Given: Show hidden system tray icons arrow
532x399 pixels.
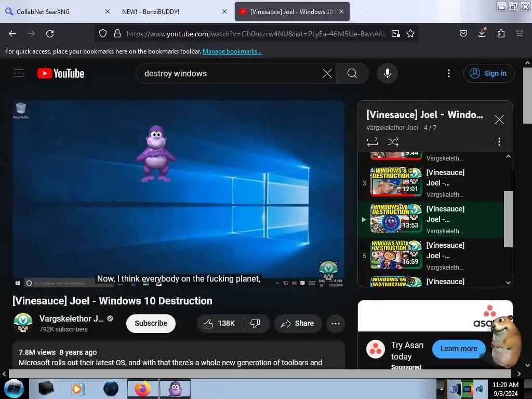Looking at the screenshot, I should (442, 389).
